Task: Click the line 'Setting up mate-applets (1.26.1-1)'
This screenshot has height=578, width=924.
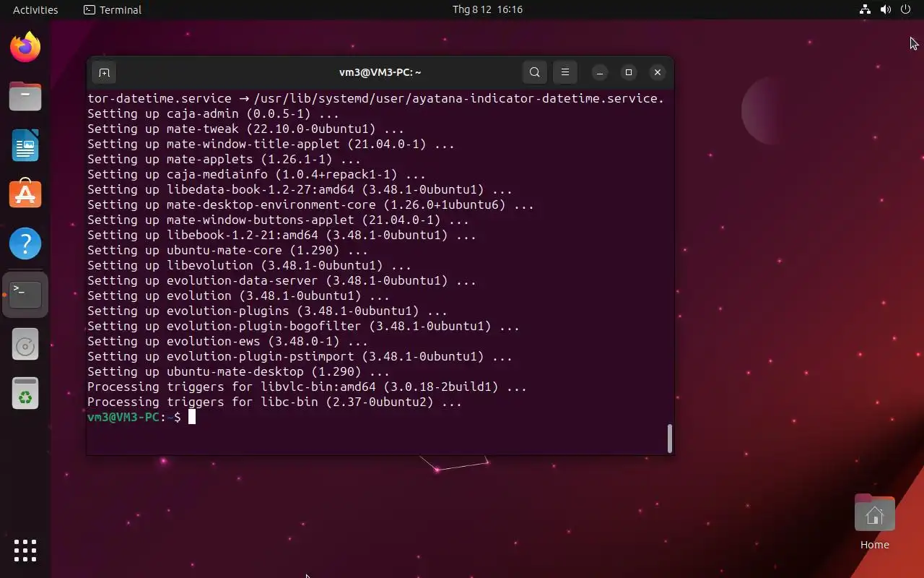Action: pyautogui.click(x=224, y=159)
